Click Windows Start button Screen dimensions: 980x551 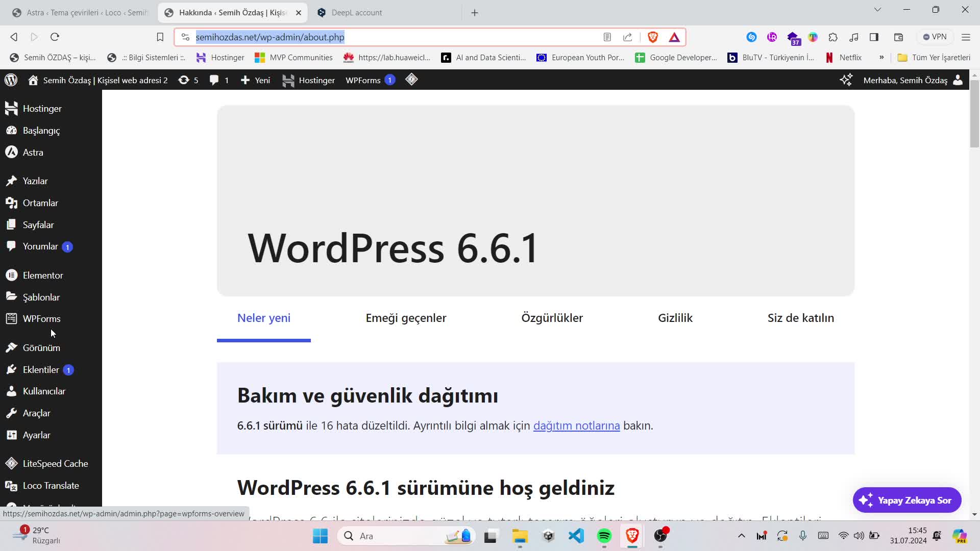[x=321, y=536]
